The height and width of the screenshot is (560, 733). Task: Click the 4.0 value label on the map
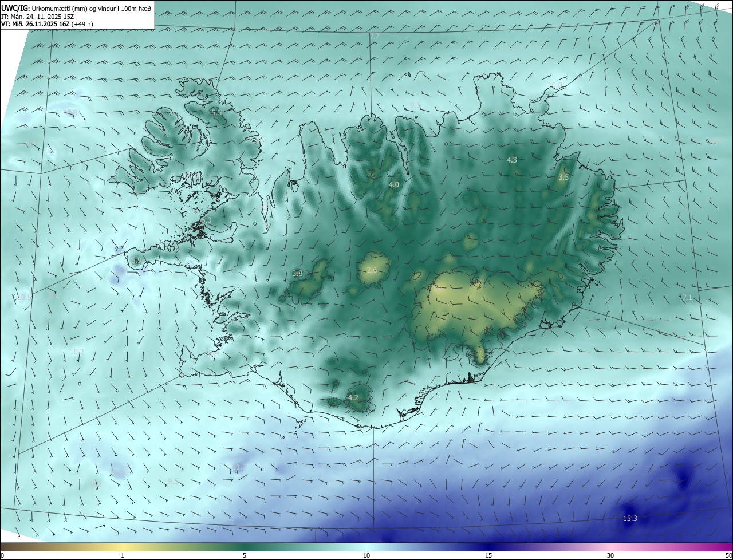pyautogui.click(x=394, y=185)
